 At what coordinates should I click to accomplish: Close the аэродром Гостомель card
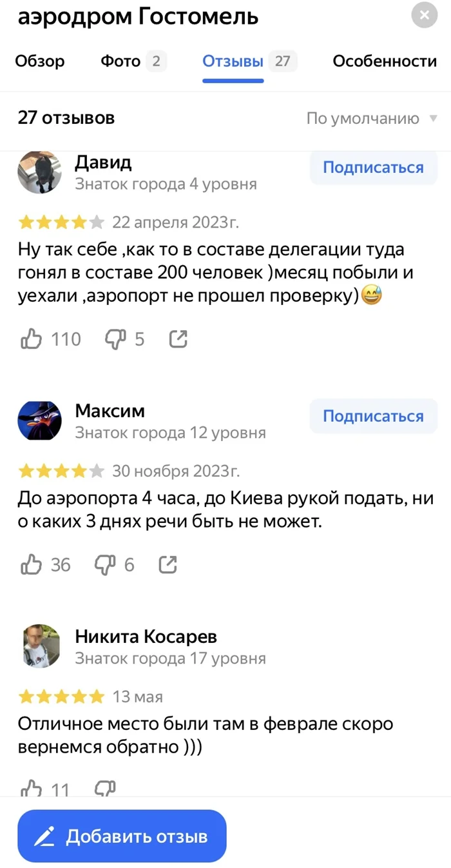click(425, 15)
